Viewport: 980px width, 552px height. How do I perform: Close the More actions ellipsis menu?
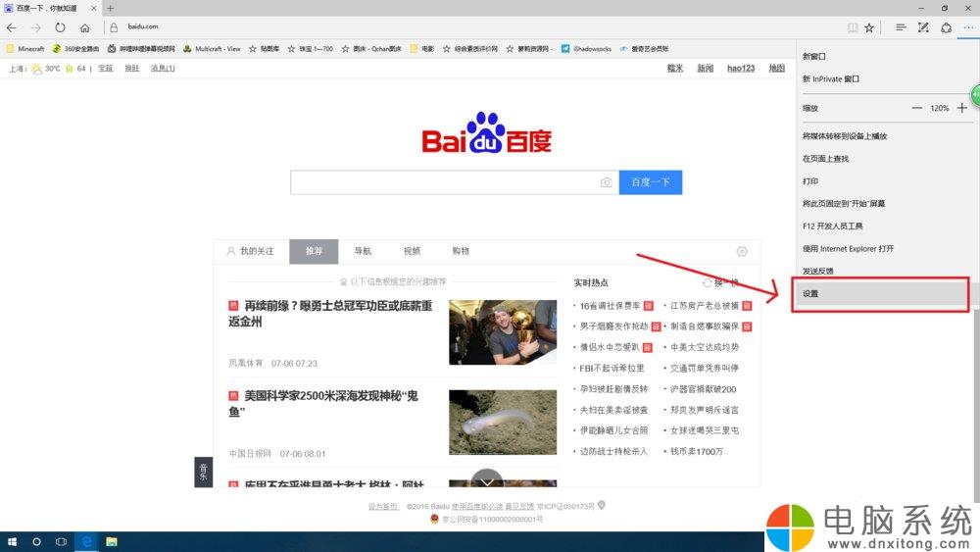tap(968, 27)
